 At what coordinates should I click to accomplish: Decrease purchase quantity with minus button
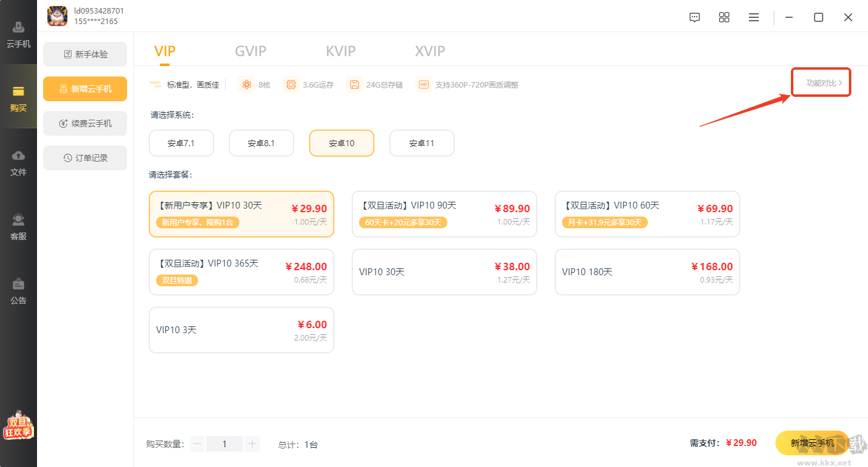coord(197,444)
